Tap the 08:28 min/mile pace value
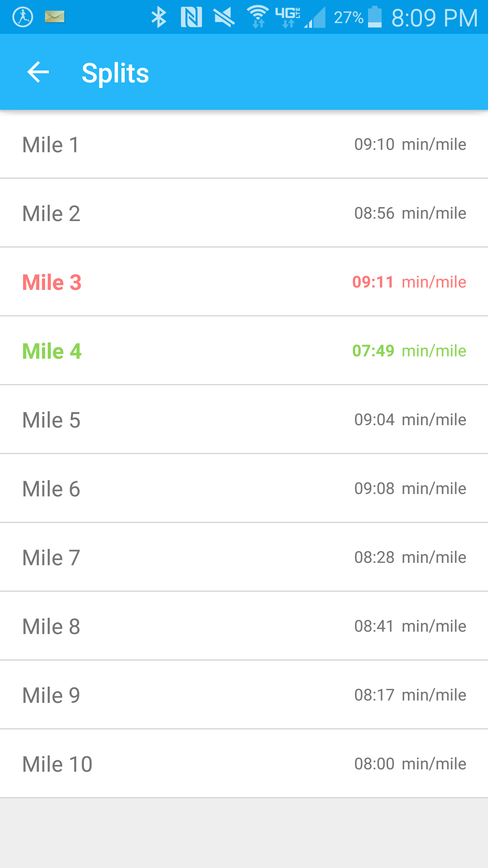The height and width of the screenshot is (868, 488). click(x=410, y=557)
